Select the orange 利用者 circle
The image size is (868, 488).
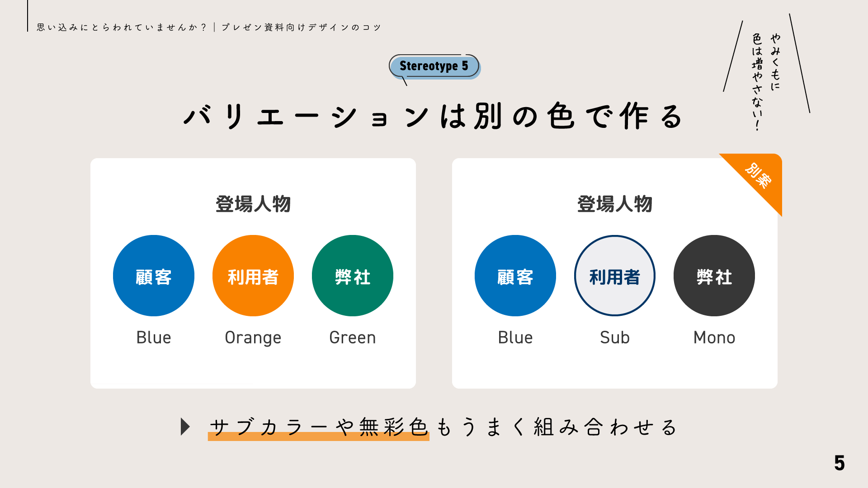tap(253, 276)
